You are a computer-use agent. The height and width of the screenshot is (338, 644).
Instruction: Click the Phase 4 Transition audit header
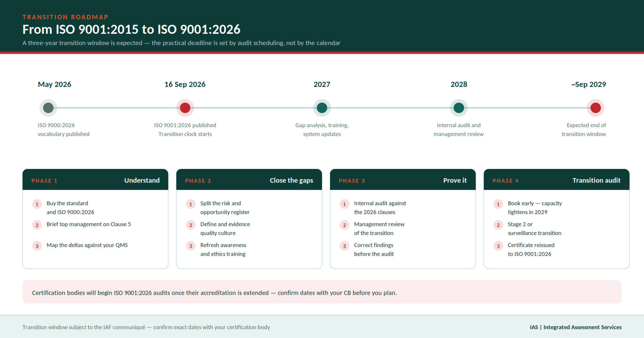[x=556, y=180]
